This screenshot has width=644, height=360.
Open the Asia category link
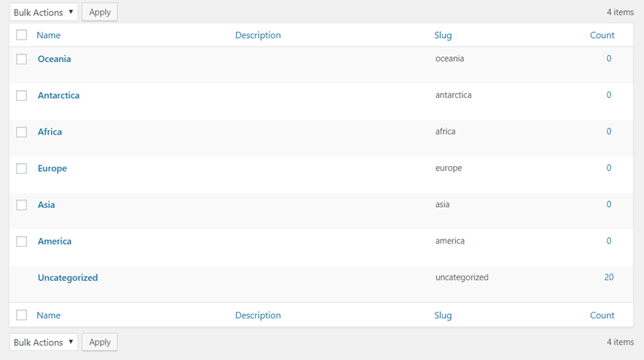pyautogui.click(x=46, y=205)
